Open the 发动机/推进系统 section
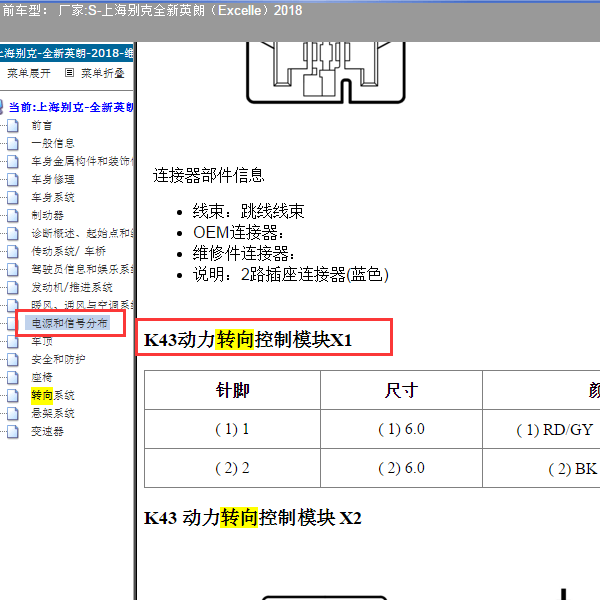This screenshot has width=600, height=600. [72, 287]
